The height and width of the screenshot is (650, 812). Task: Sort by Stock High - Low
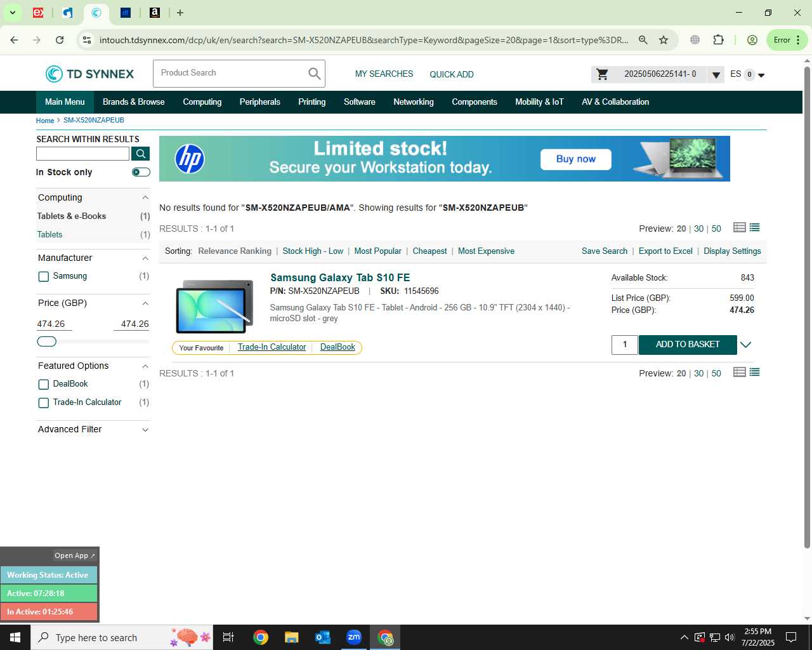pos(313,251)
